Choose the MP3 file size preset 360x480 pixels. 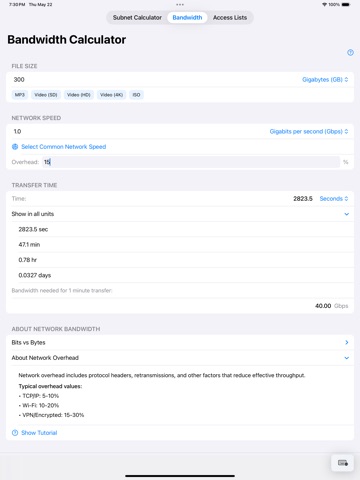20,95
